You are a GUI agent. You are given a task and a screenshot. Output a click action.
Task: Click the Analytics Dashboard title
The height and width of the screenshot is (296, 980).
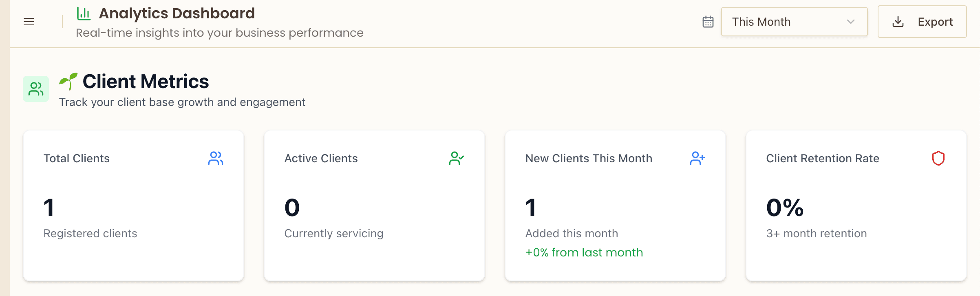177,13
